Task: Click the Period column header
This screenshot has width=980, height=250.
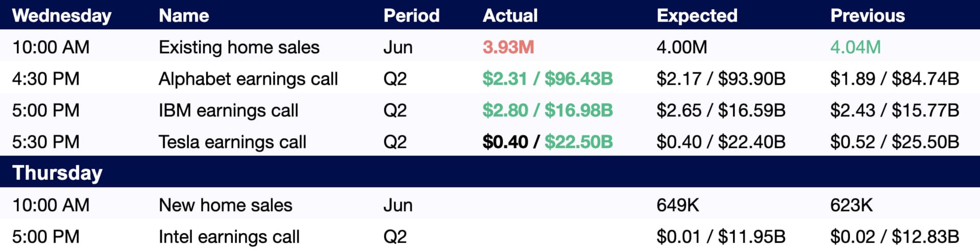Action: tap(411, 16)
